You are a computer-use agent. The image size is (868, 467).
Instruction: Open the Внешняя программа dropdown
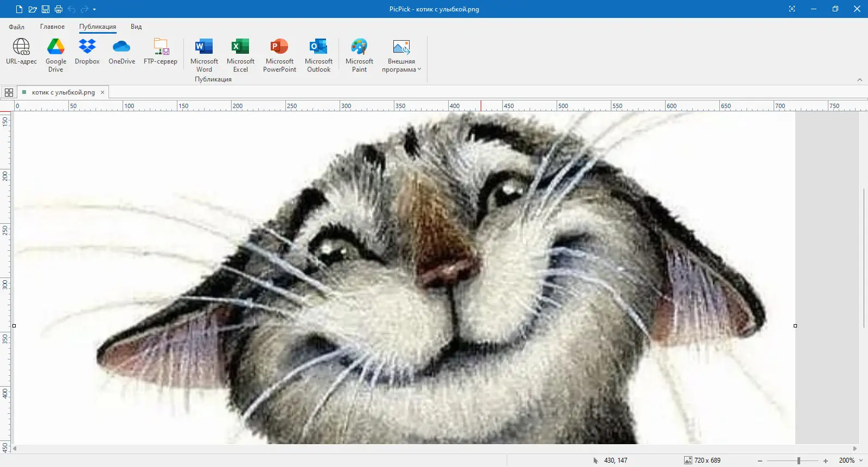tap(401, 55)
